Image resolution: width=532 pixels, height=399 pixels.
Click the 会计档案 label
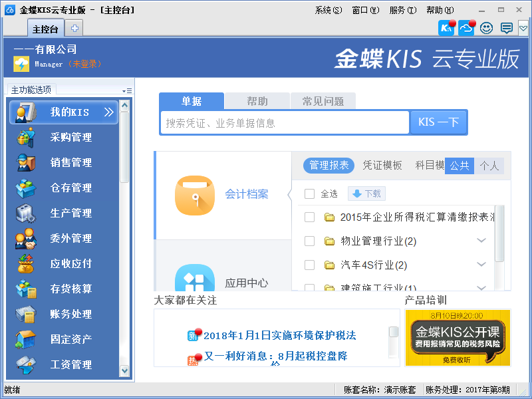tap(247, 194)
